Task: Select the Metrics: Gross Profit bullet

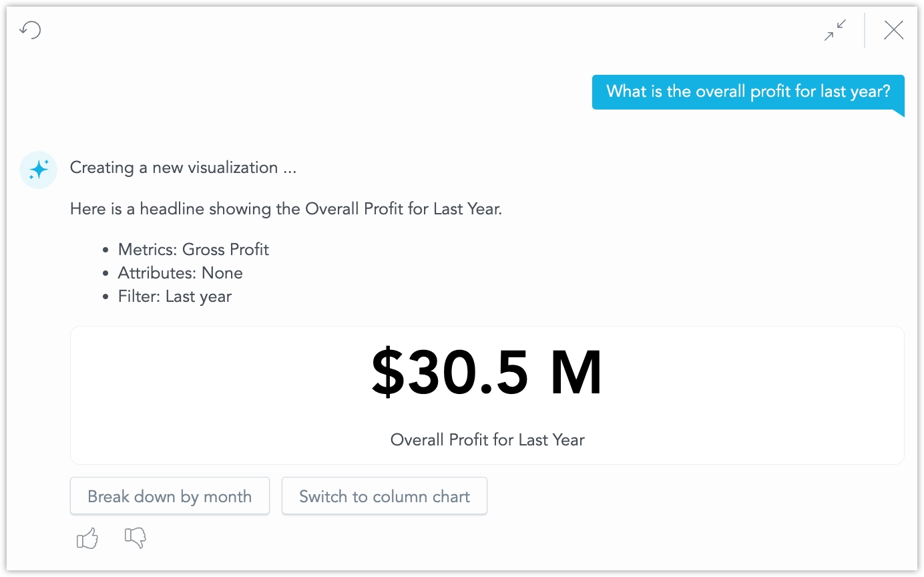Action: 193,249
